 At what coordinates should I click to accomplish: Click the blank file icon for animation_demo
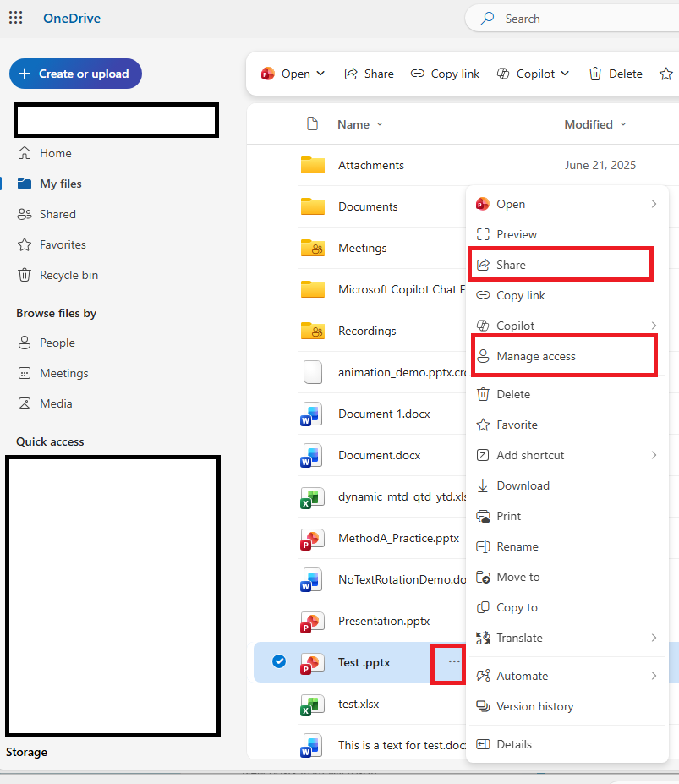point(313,372)
